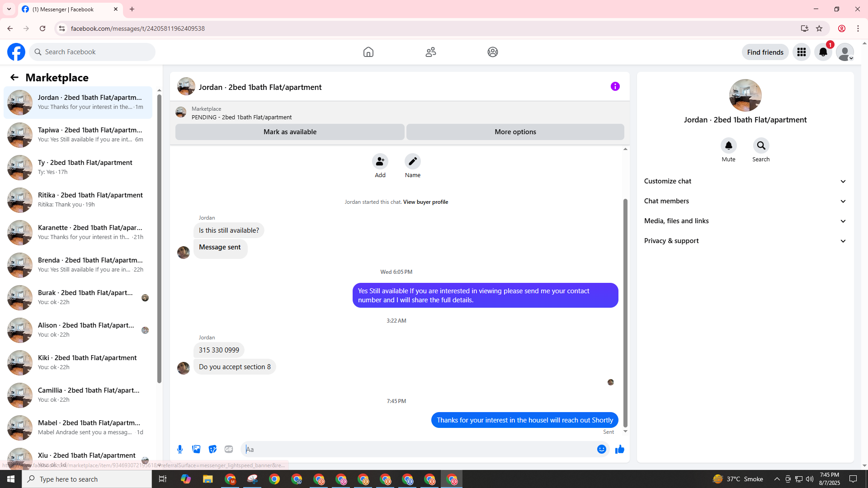868x488 pixels.
Task: Open the emoji picker
Action: pyautogui.click(x=602, y=449)
